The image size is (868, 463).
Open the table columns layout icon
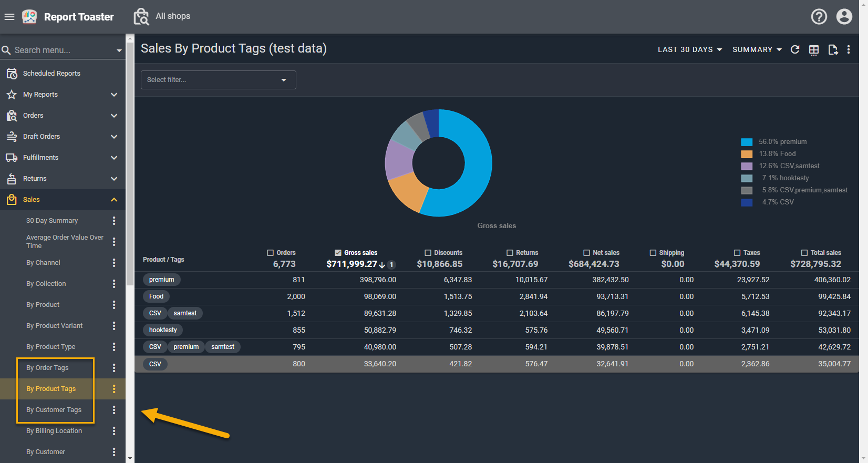(x=814, y=50)
